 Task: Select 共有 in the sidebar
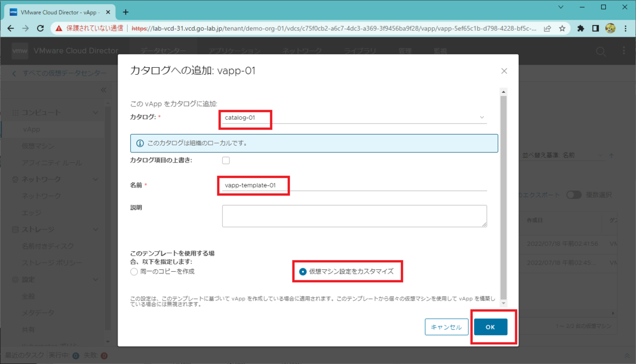click(29, 330)
